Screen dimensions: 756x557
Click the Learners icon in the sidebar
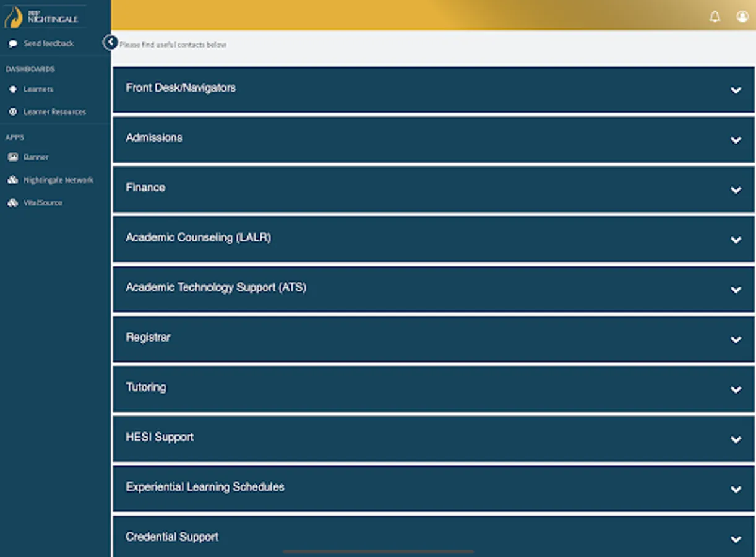coord(12,89)
